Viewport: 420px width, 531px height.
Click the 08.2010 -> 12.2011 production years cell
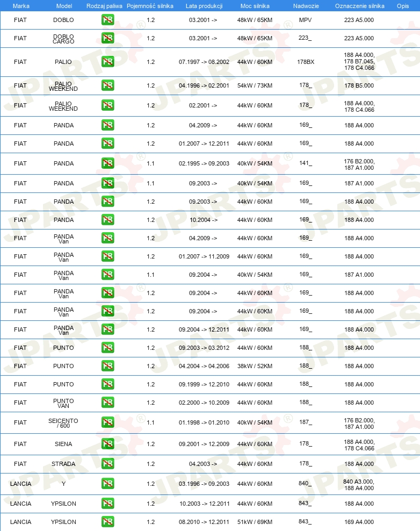(x=204, y=522)
